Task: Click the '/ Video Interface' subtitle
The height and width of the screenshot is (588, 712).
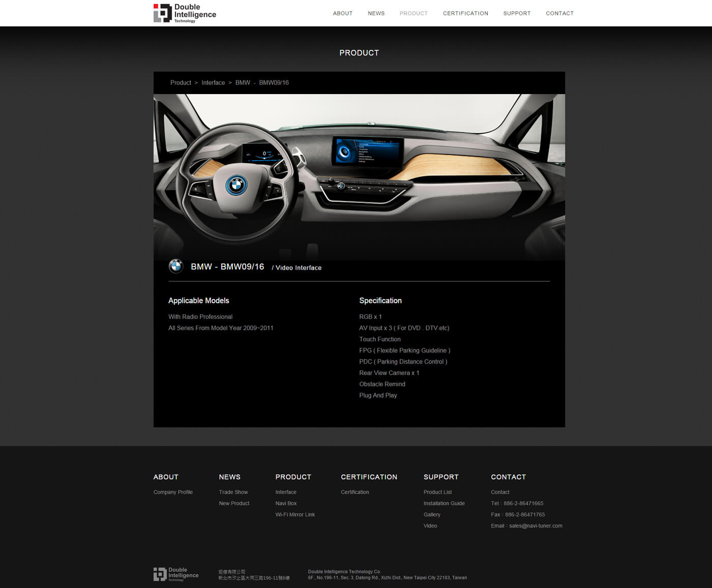Action: [296, 268]
